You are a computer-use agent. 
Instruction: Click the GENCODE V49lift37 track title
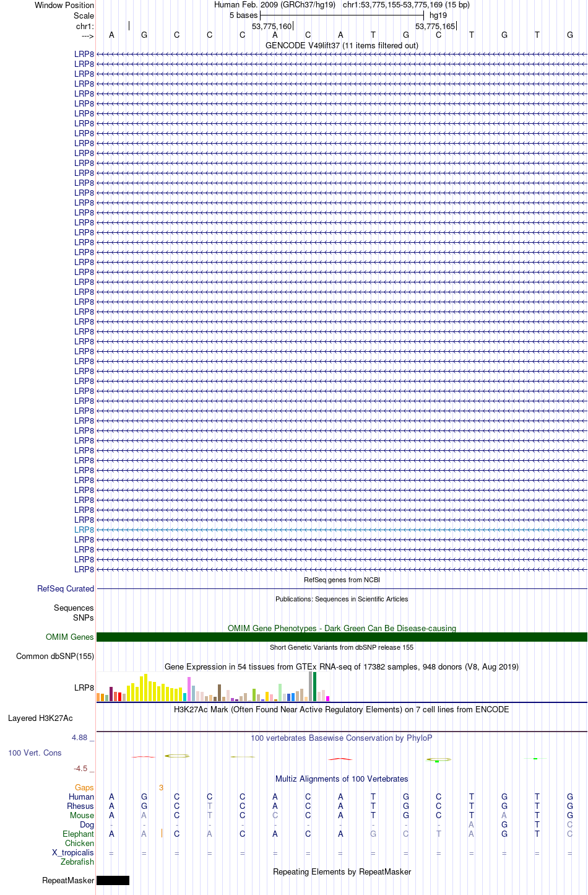pos(342,45)
